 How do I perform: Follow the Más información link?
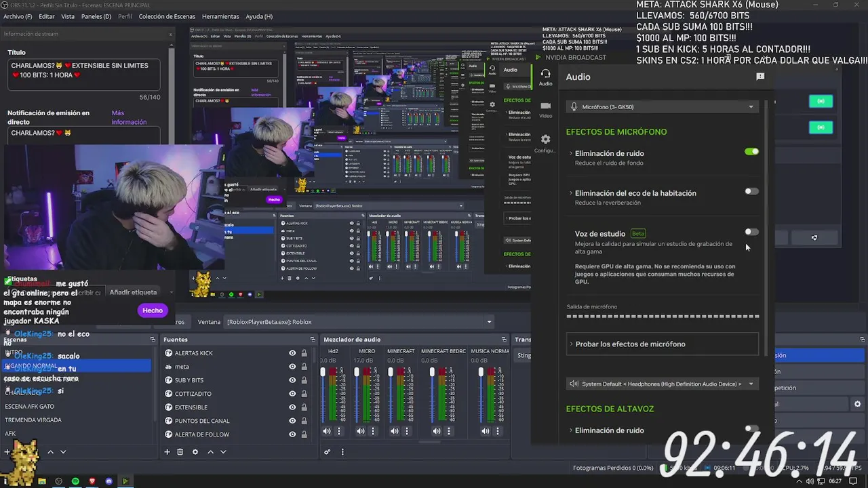pos(129,117)
